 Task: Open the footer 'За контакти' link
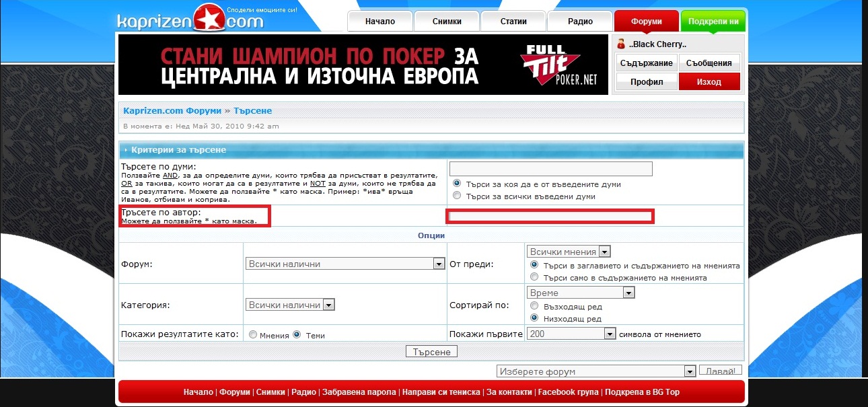pos(509,392)
